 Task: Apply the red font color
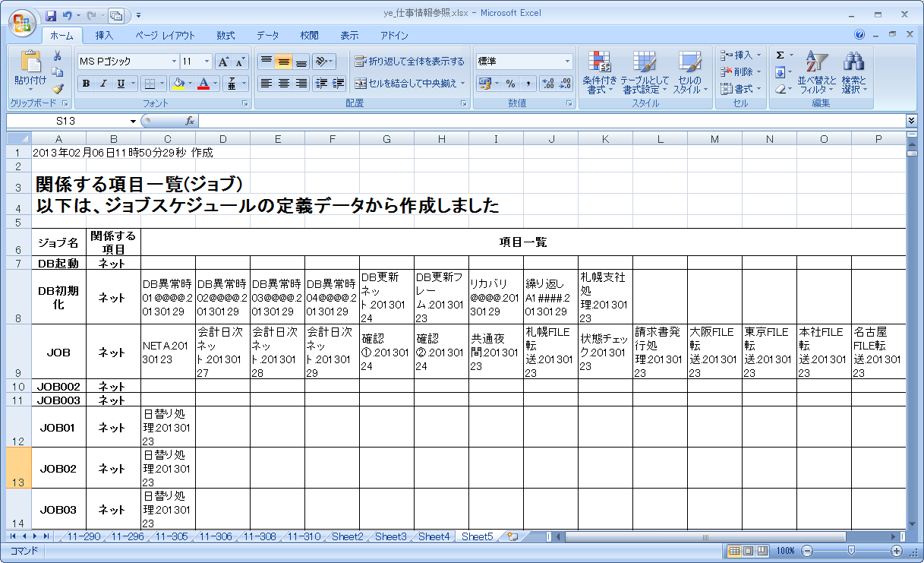coord(203,84)
